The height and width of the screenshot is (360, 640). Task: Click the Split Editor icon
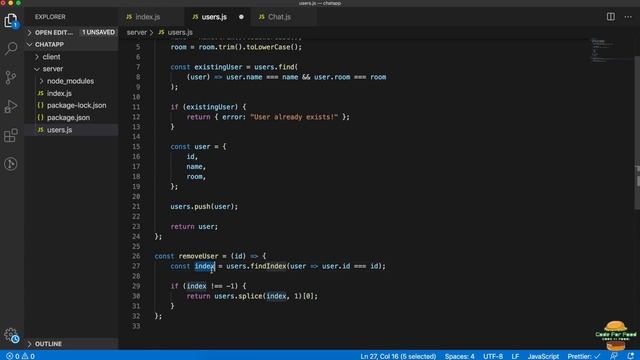pyautogui.click(x=611, y=17)
